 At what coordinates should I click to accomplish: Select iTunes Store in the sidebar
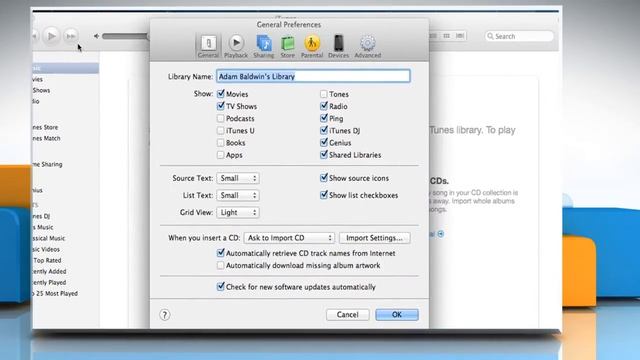click(46, 127)
